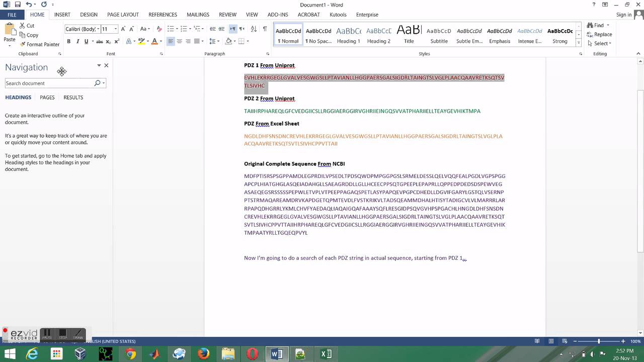Viewport: 644px width, 362px height.
Task: Clear all formatting with eraser icon
Action: (159, 29)
